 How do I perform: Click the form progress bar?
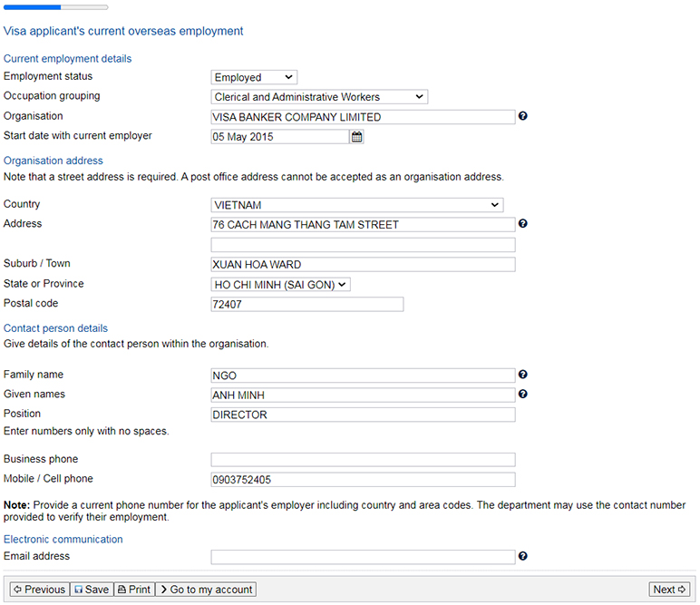[56, 7]
